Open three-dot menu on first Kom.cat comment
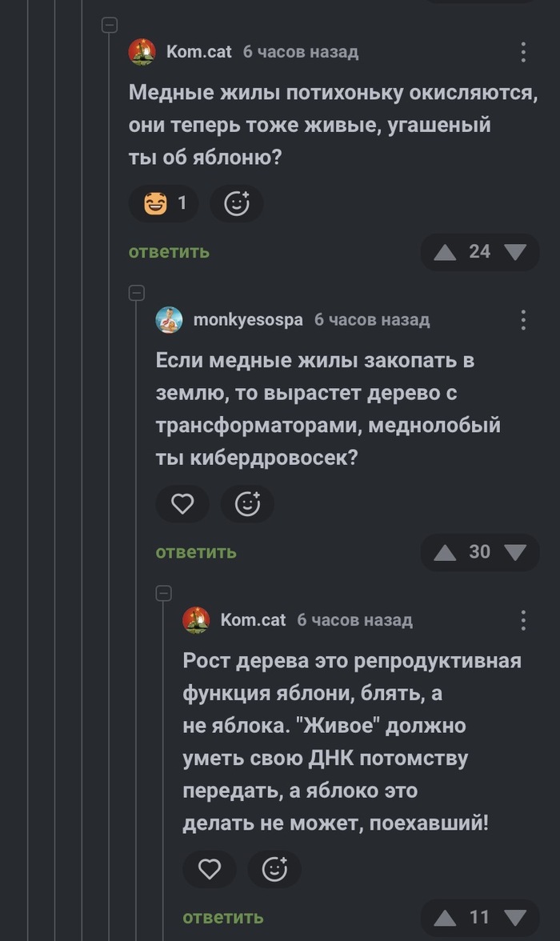 [523, 53]
